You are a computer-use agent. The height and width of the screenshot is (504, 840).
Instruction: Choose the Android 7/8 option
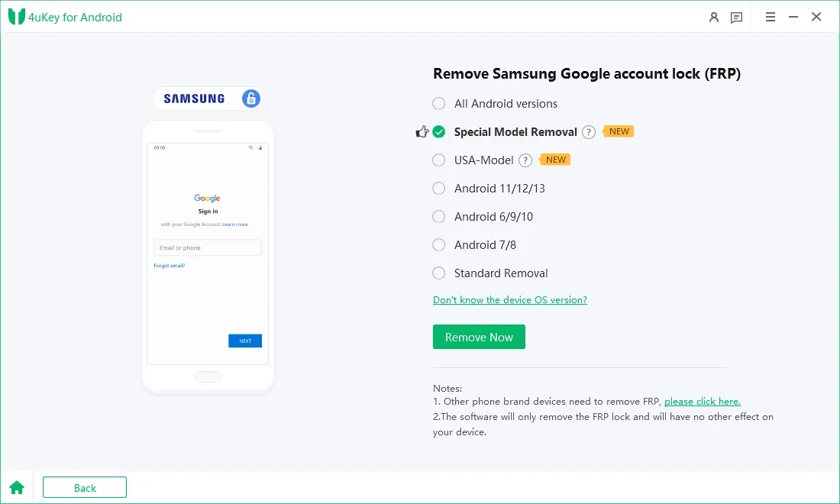(x=439, y=245)
